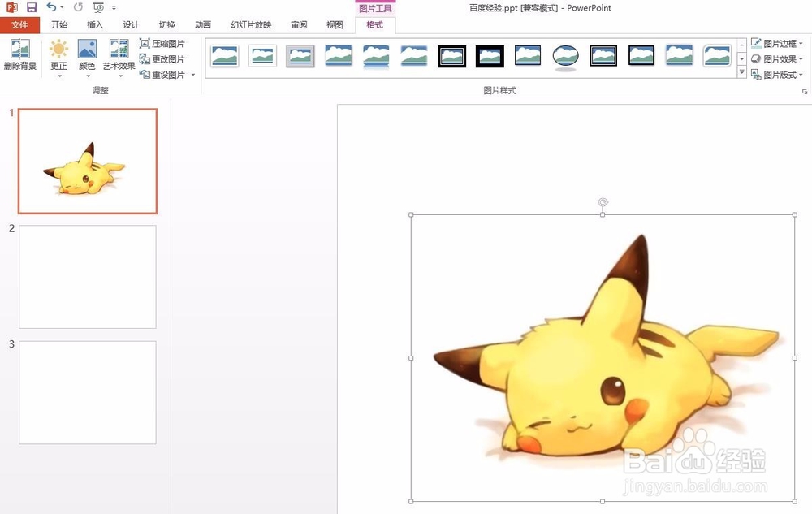The image size is (812, 514).
Task: Open Artistic Effects (艺术效果) icon
Action: pos(119,50)
